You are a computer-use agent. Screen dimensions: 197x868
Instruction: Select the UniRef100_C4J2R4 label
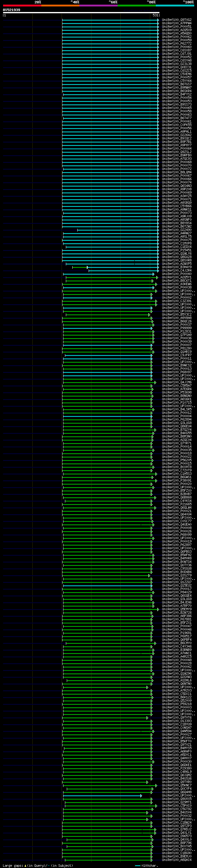pyautogui.click(x=177, y=270)
